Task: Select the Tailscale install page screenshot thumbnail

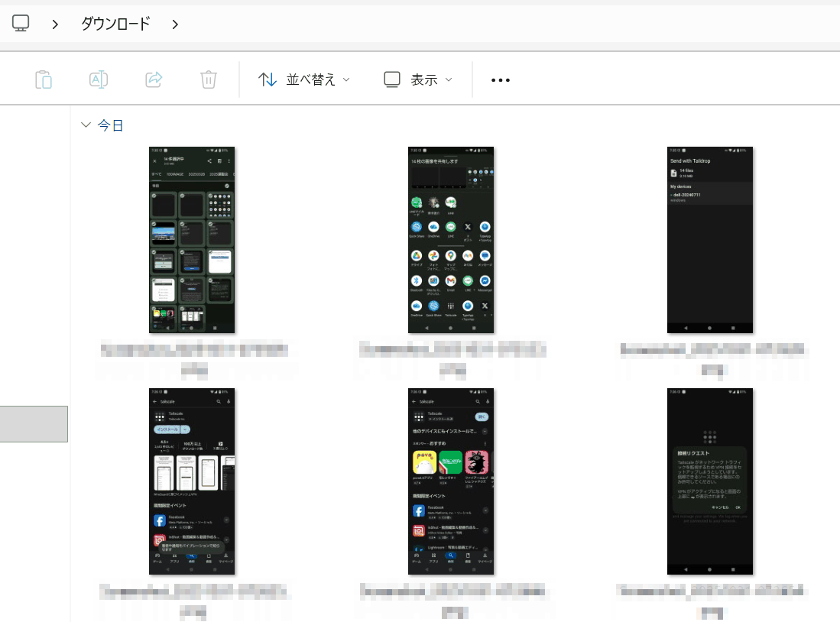Action: tap(192, 481)
